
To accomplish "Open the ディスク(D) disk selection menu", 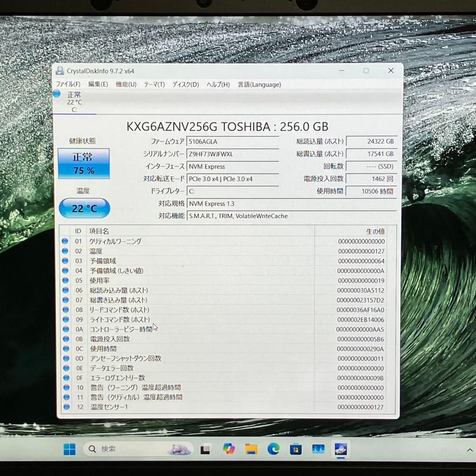I will pos(184,85).
